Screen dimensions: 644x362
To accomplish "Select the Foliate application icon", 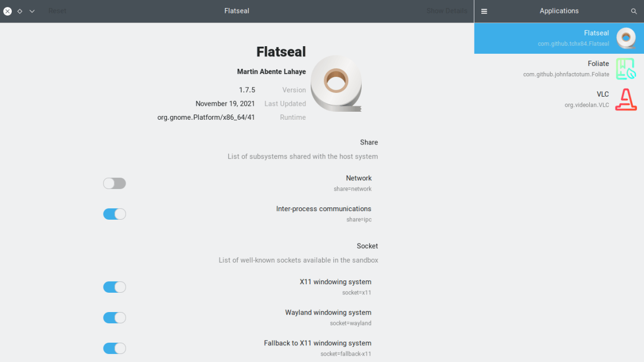I will (626, 69).
